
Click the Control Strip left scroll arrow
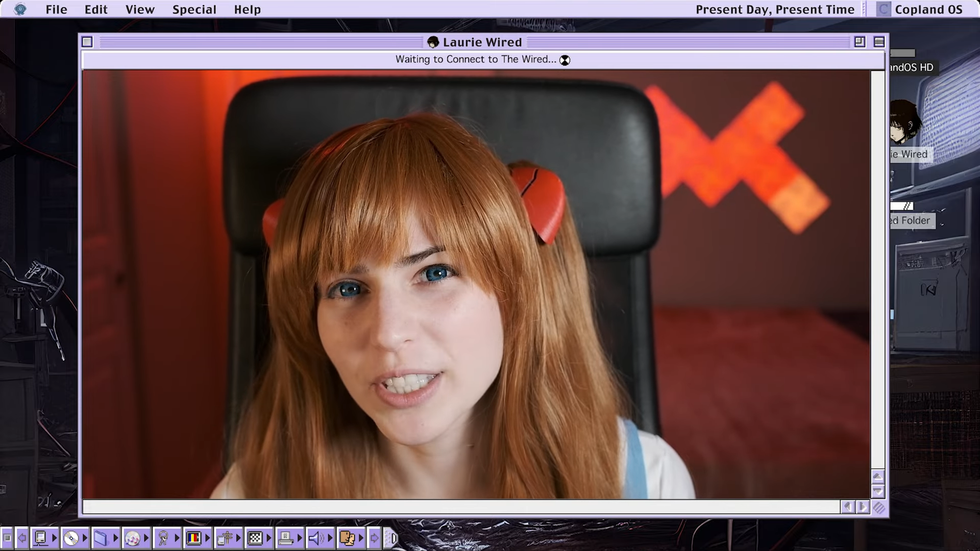22,538
